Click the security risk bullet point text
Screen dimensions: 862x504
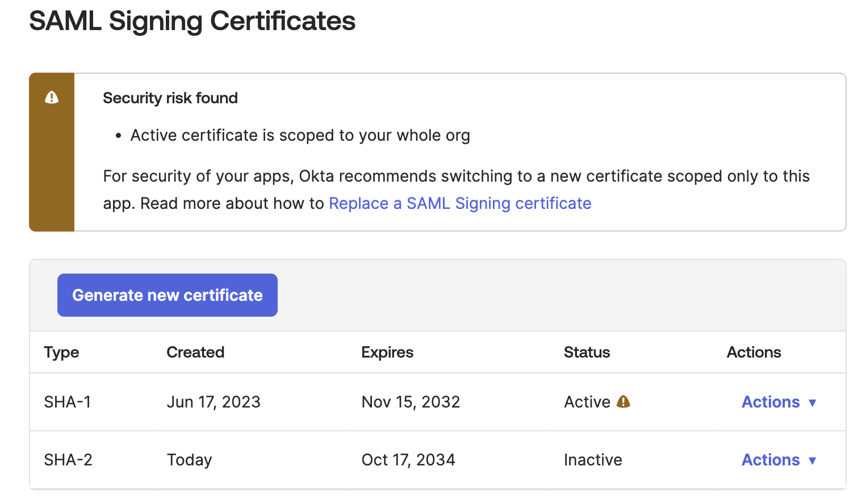[x=300, y=135]
